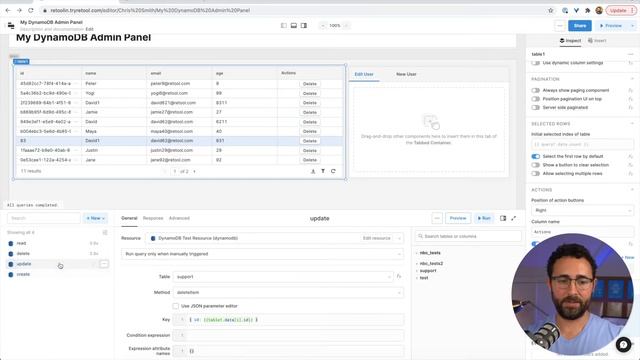Open Position of action buttons dropdown
The width and height of the screenshot is (640, 360).
(x=582, y=210)
